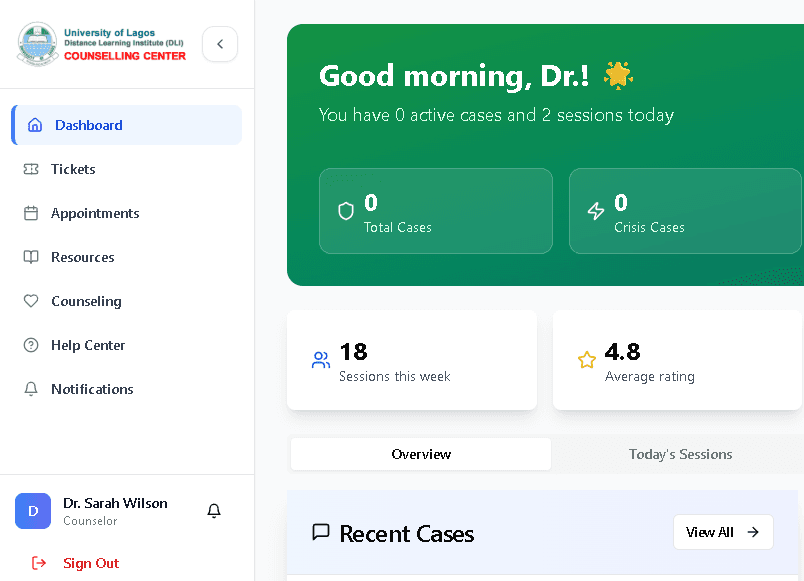Click the 18 Sessions this week value
The width and height of the screenshot is (804, 581).
coord(354,352)
